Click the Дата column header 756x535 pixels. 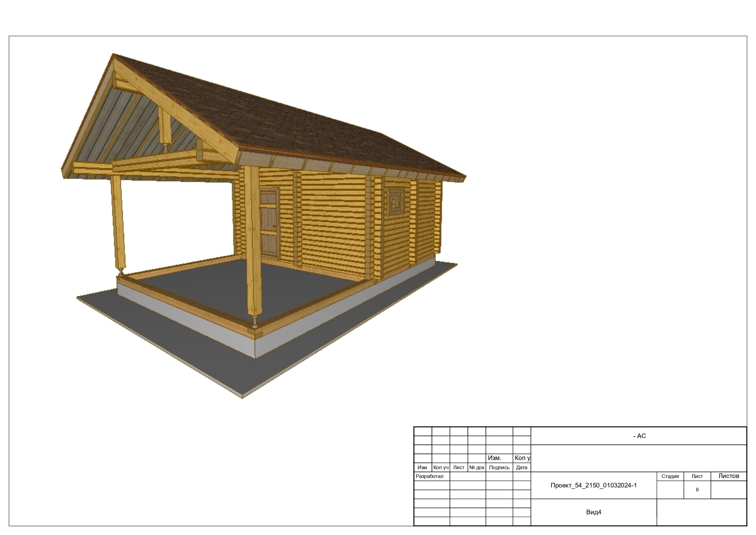point(521,467)
